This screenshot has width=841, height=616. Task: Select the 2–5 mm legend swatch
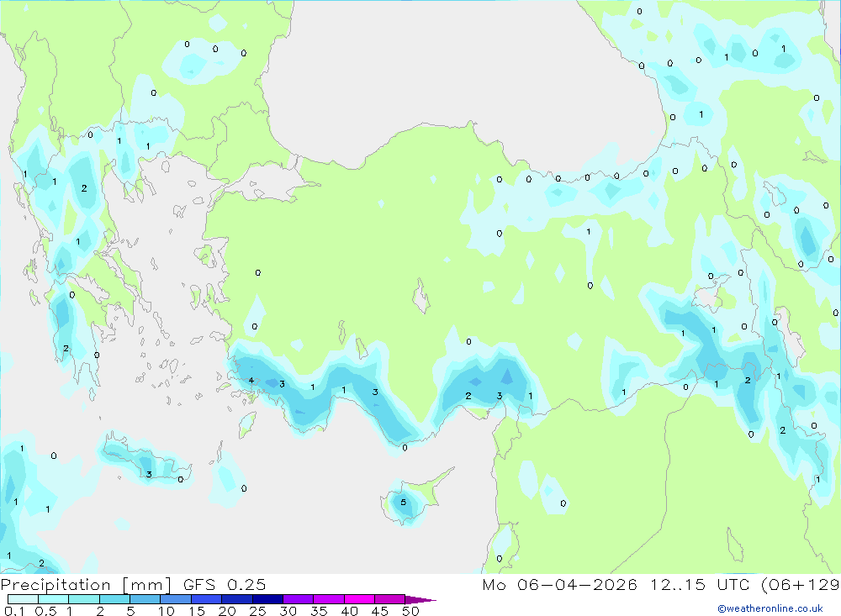(114, 599)
